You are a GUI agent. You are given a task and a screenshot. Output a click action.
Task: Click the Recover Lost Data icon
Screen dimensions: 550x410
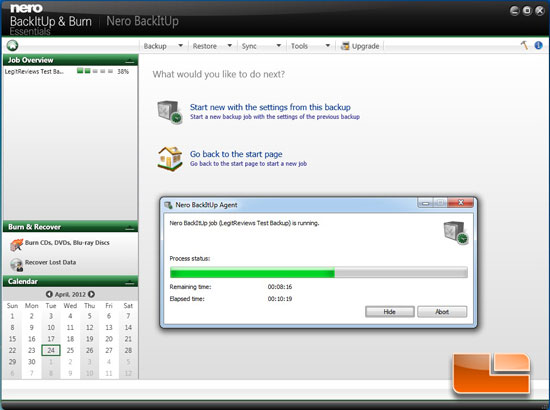pos(16,265)
